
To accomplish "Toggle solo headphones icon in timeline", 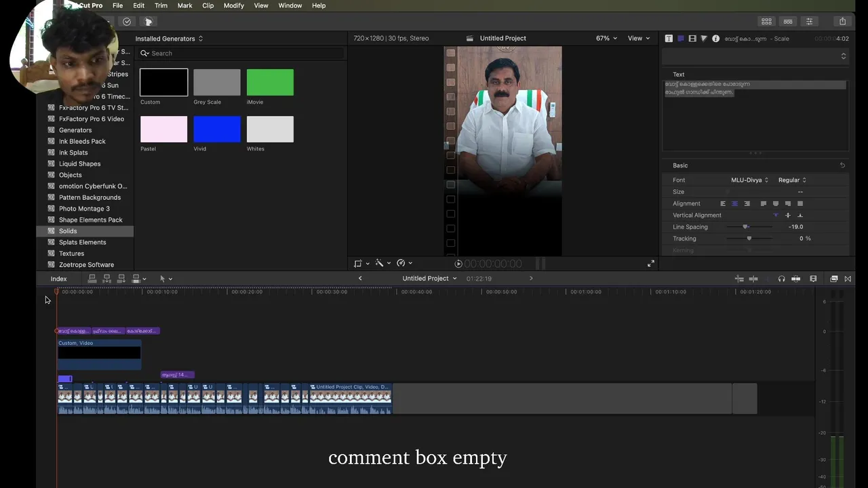I will tap(781, 279).
